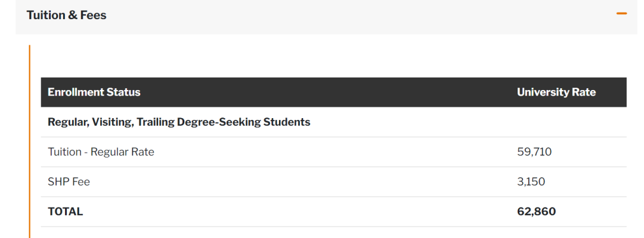This screenshot has width=644, height=238.
Task: Select the University Rate column header
Action: [556, 92]
